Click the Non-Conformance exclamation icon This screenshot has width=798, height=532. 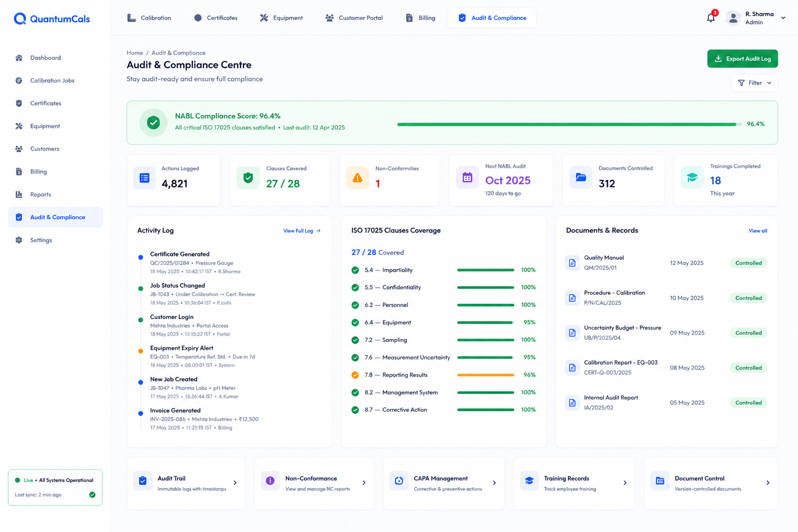[x=270, y=481]
